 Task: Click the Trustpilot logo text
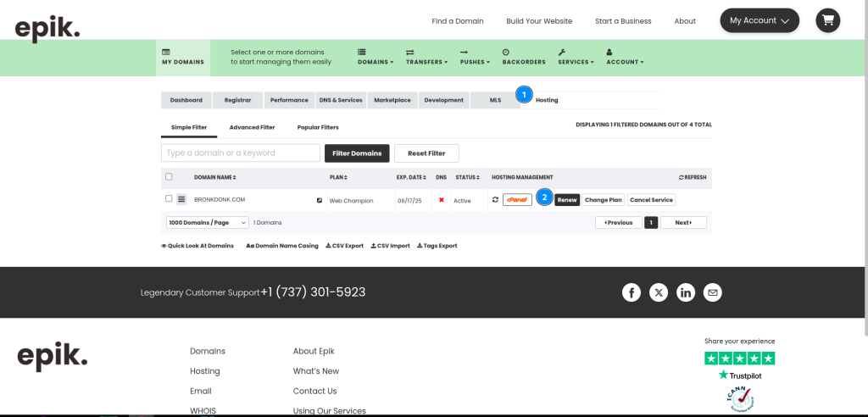739,375
